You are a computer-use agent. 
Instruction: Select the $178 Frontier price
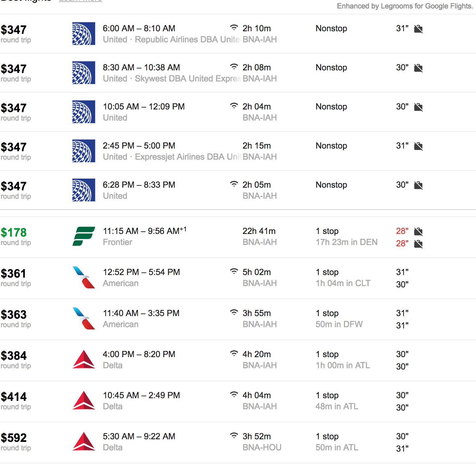[x=14, y=232]
